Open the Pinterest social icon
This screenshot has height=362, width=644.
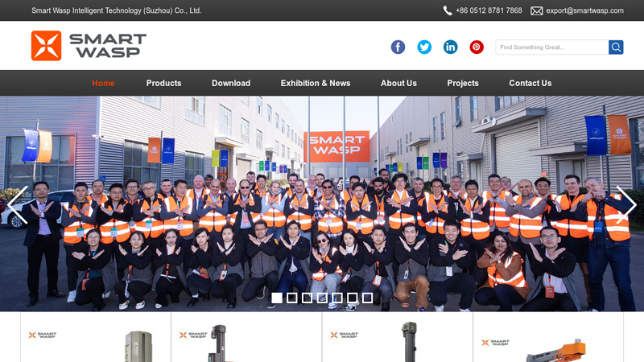pos(477,47)
